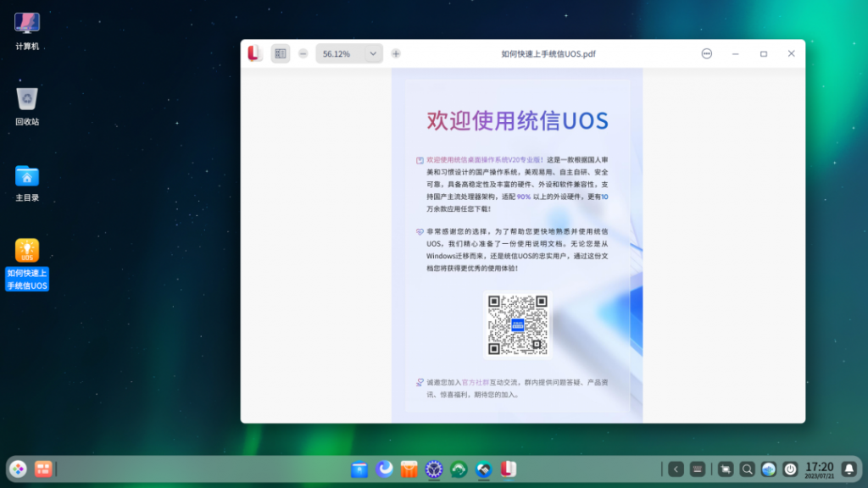
Task: Click the power button in the dock
Action: coord(790,469)
